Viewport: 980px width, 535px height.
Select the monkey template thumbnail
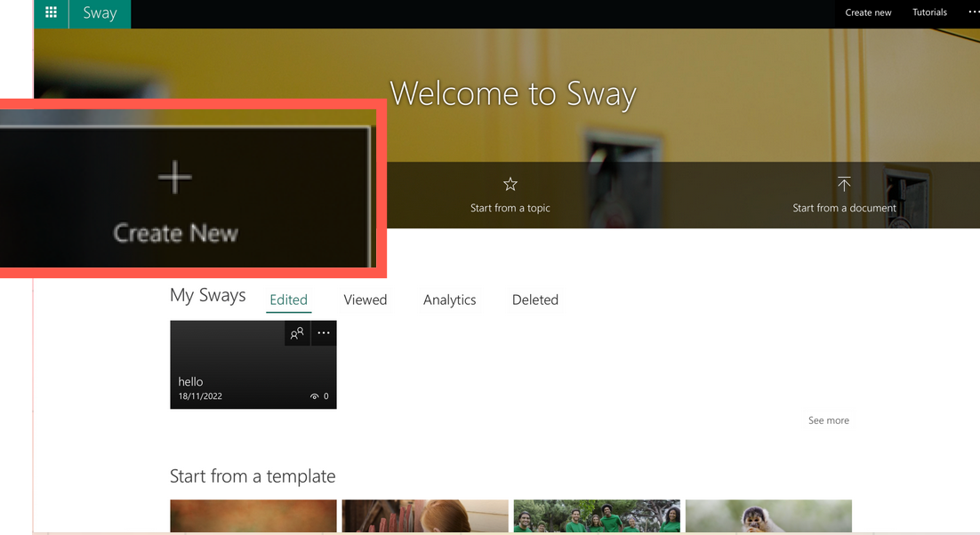pos(768,516)
